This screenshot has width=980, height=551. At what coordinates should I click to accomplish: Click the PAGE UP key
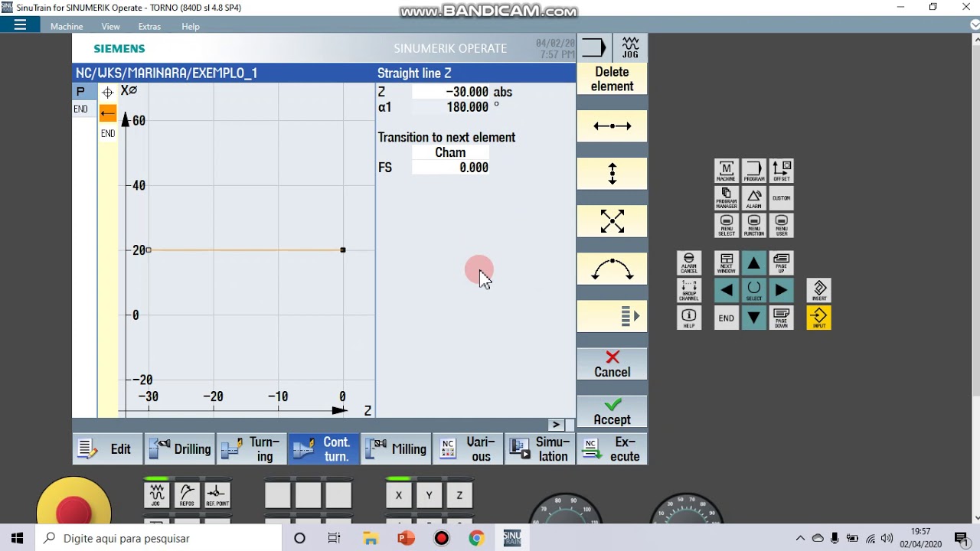(x=781, y=263)
